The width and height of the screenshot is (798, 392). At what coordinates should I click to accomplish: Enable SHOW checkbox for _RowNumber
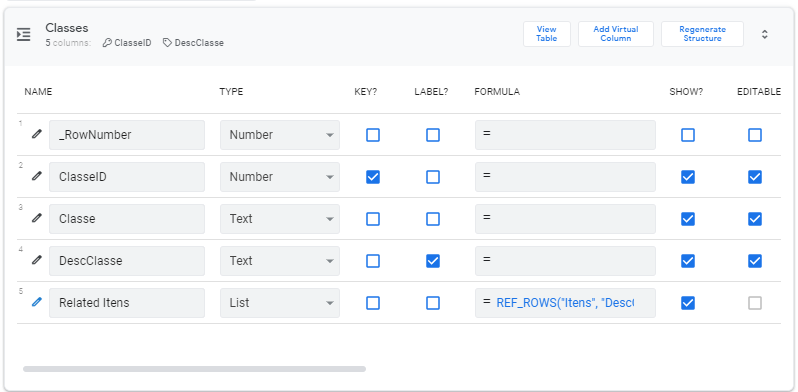pos(688,135)
